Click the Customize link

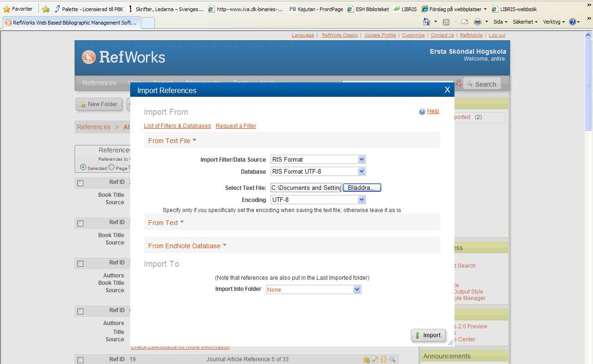click(x=413, y=35)
